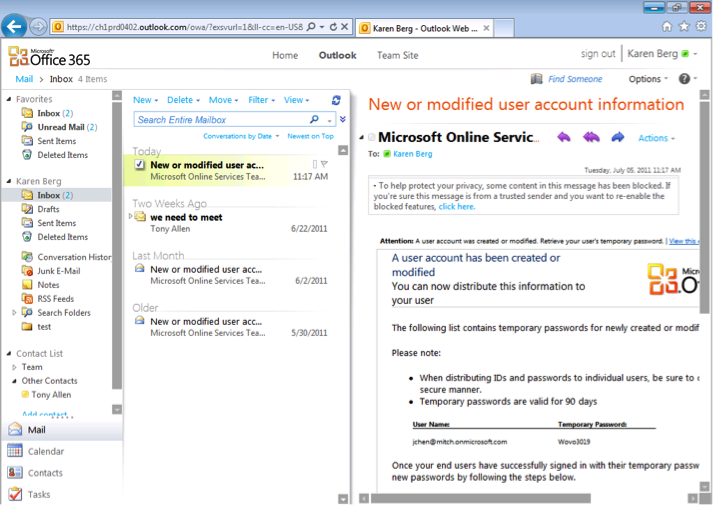
Task: Click the search magnifier in mailbox search
Action: (x=314, y=119)
